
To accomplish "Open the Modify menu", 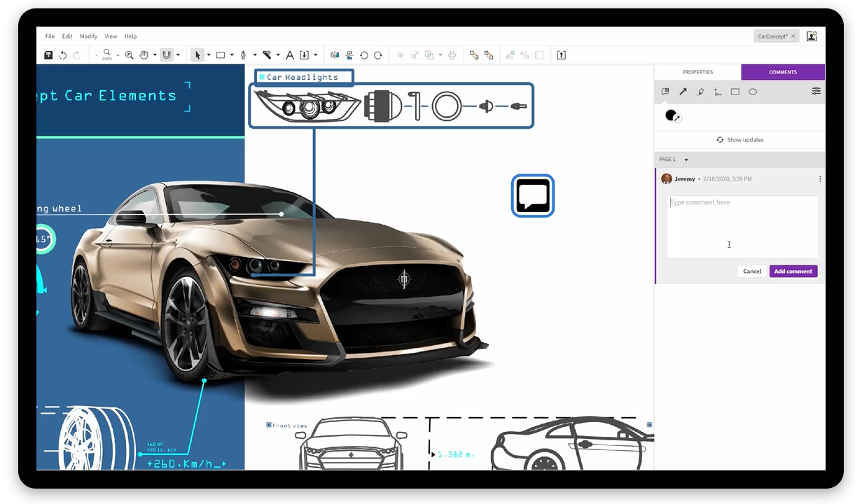I will [88, 36].
